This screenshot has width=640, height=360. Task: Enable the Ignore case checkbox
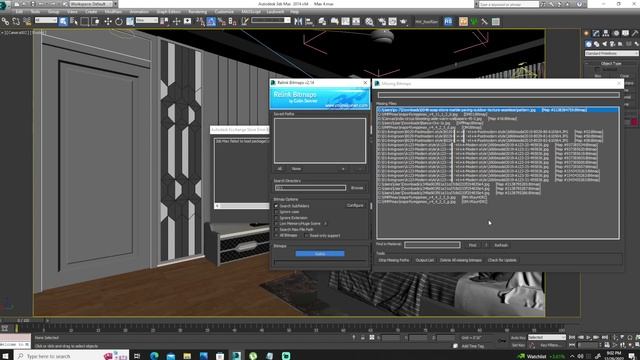point(276,212)
